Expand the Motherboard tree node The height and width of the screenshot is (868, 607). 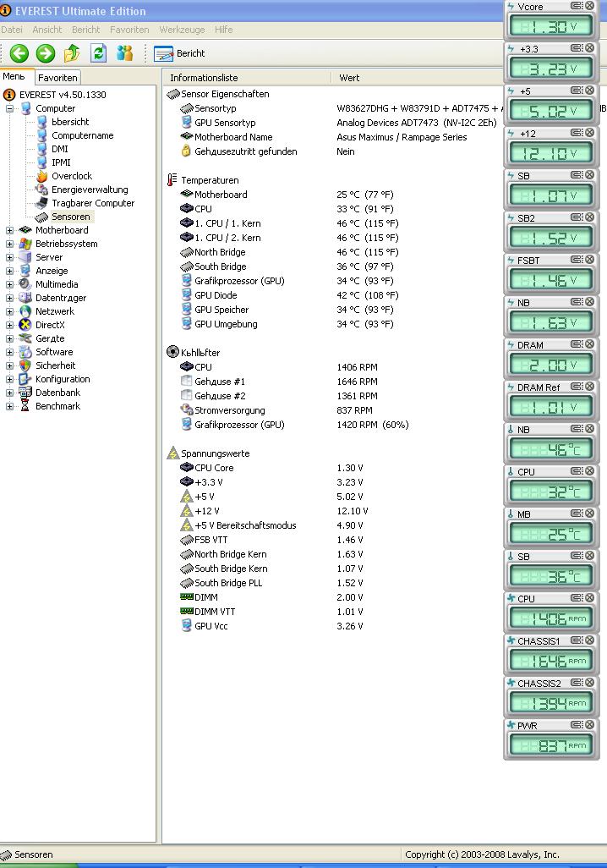click(x=9, y=230)
